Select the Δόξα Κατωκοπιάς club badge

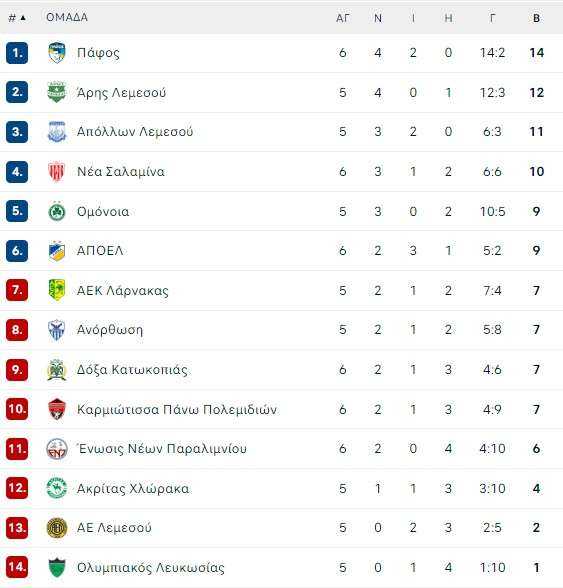(x=57, y=370)
